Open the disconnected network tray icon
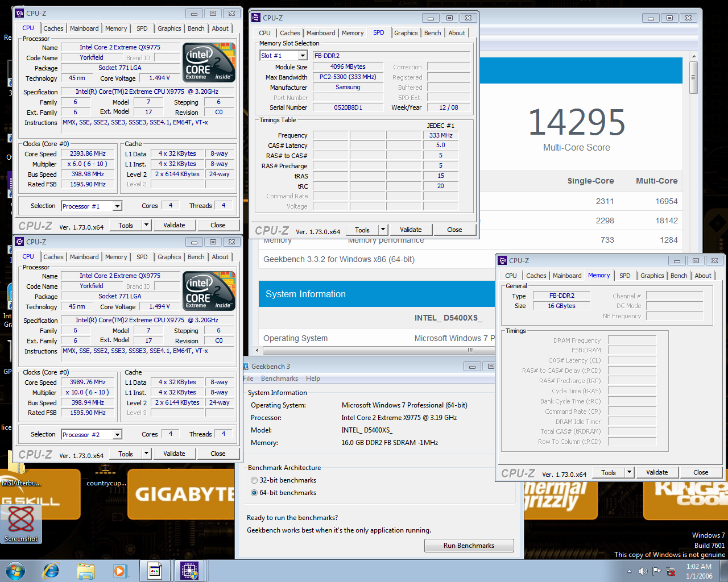 tap(671, 571)
